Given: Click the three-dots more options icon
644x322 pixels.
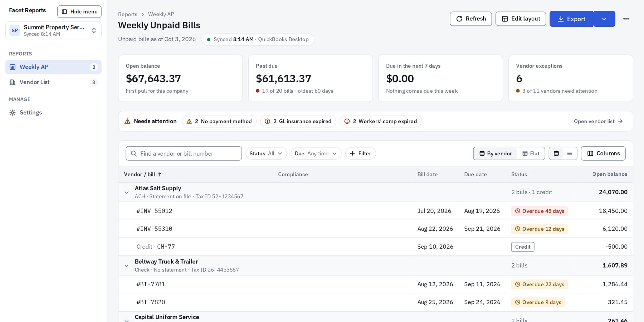Looking at the screenshot, I should coord(626,19).
